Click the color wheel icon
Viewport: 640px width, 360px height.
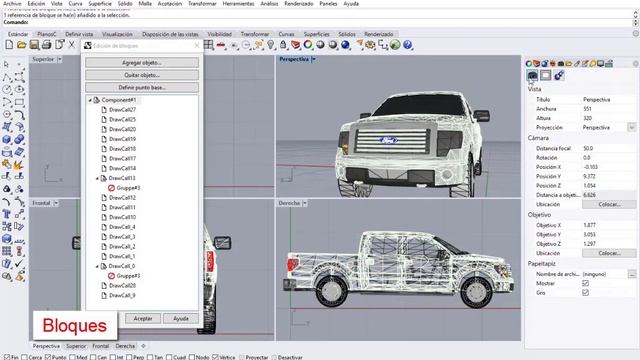(x=308, y=45)
